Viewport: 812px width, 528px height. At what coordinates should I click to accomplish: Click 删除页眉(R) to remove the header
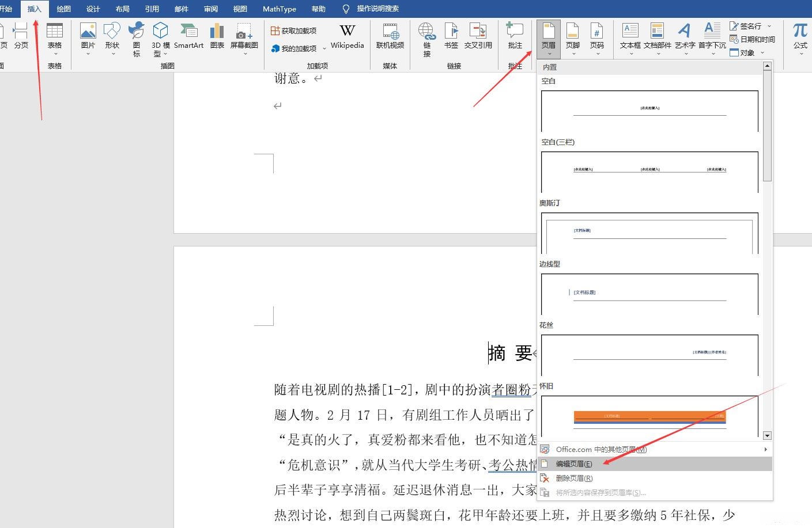[x=573, y=478]
